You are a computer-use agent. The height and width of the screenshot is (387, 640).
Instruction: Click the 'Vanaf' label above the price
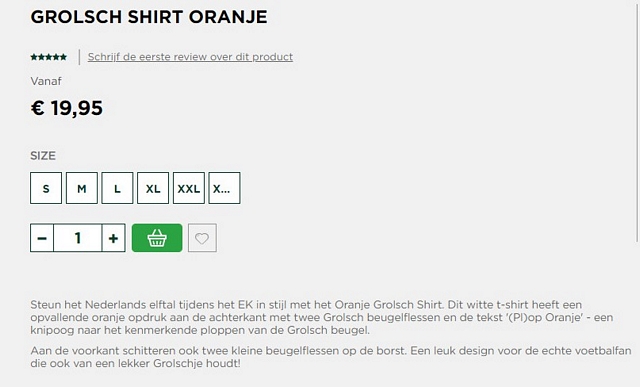[x=46, y=81]
